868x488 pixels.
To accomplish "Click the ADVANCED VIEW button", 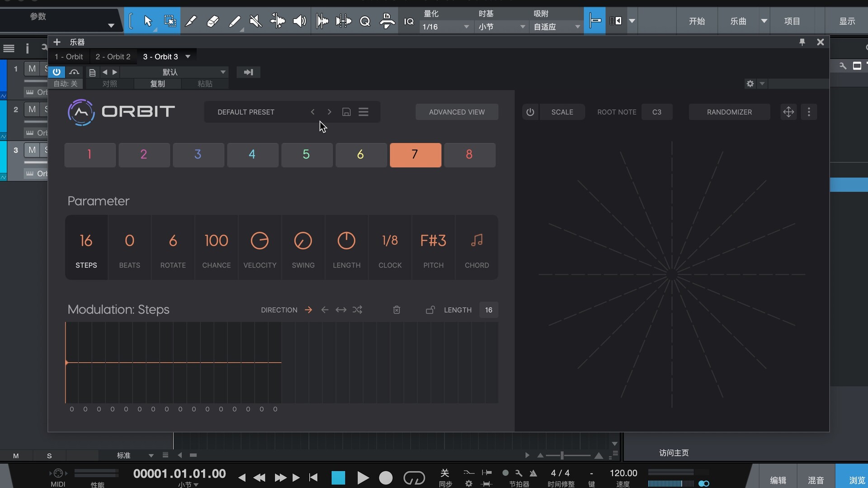I will click(x=457, y=112).
